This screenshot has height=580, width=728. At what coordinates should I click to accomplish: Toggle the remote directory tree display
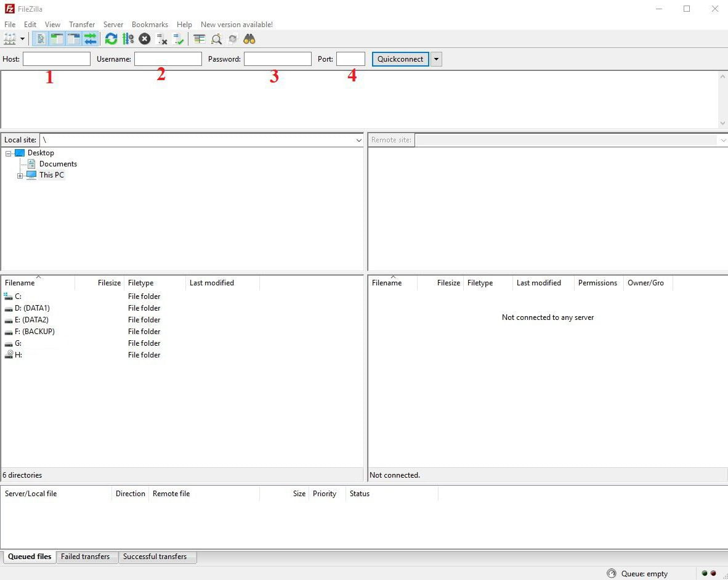point(74,39)
